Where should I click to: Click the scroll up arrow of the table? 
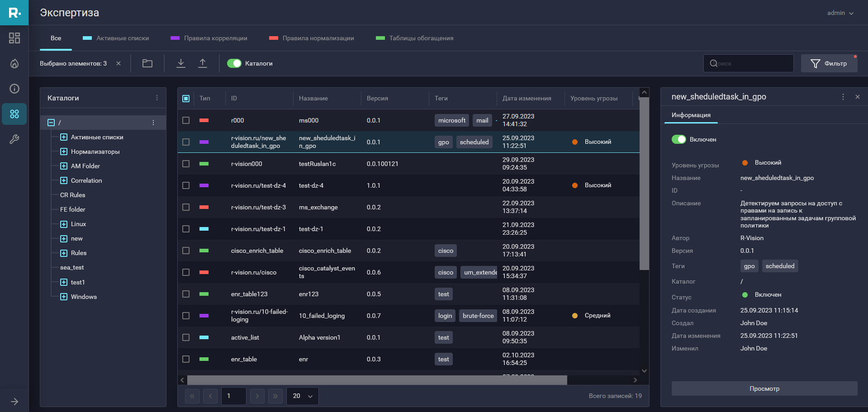645,92
